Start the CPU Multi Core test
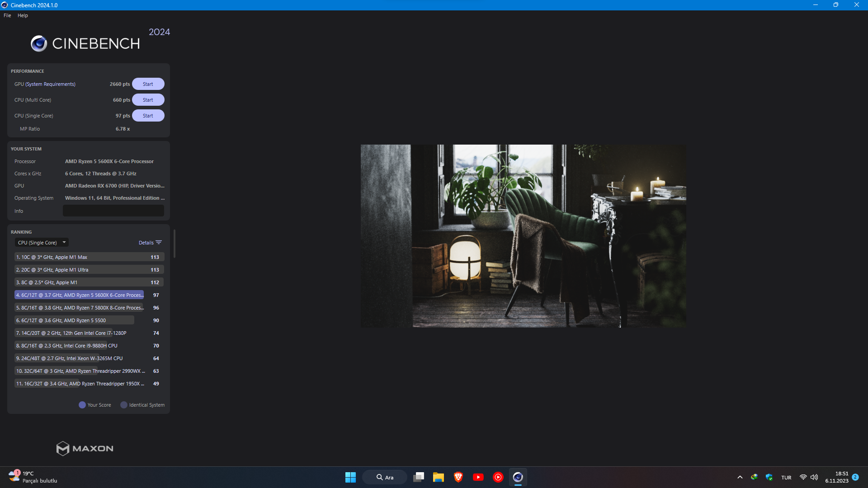 (x=148, y=100)
